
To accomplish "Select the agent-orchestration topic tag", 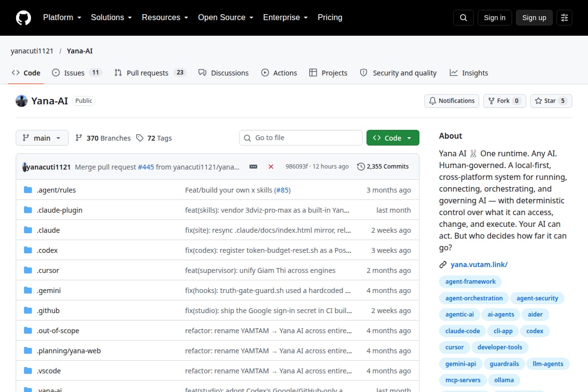I will pyautogui.click(x=474, y=298).
